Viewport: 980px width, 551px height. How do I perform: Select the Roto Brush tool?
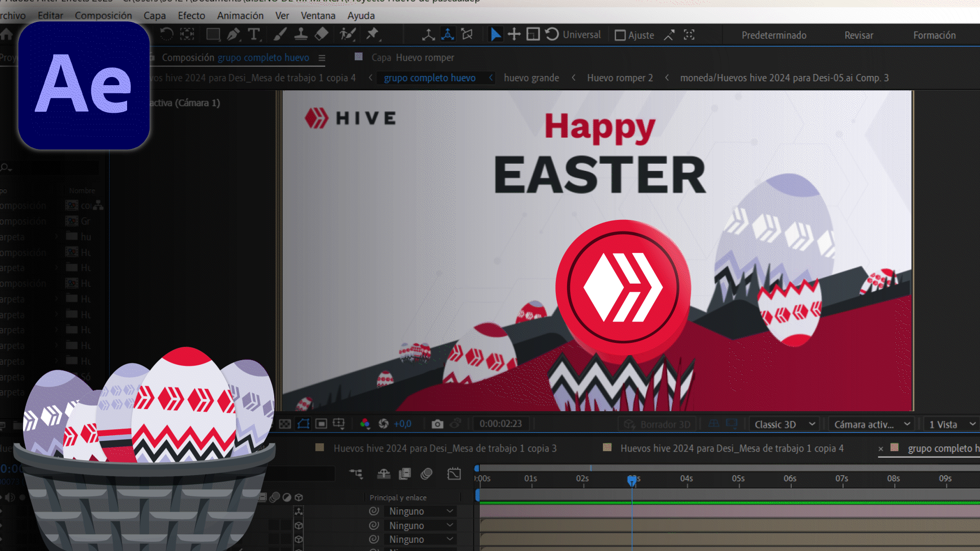348,35
